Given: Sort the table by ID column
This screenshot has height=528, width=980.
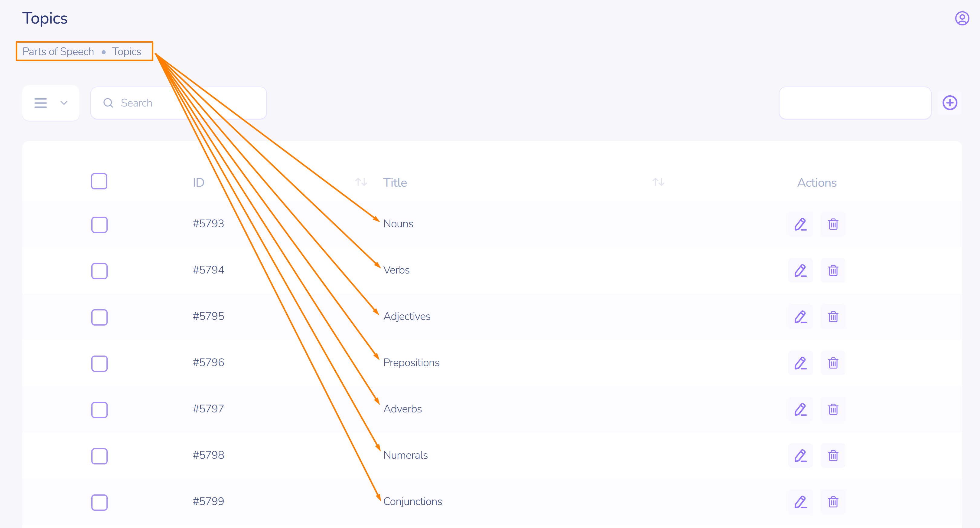Looking at the screenshot, I should click(x=361, y=182).
